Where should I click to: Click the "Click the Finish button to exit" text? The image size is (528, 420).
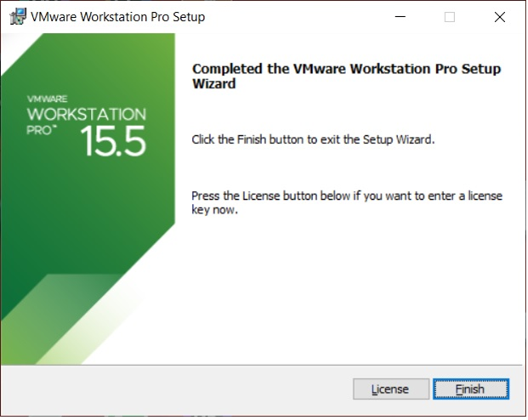click(x=313, y=139)
